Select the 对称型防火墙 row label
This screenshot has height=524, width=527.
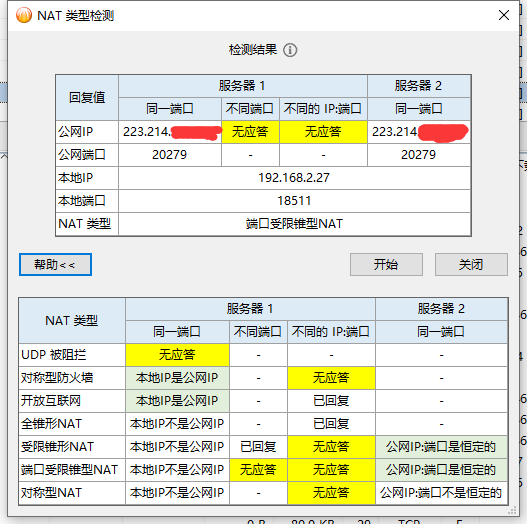tap(72, 378)
